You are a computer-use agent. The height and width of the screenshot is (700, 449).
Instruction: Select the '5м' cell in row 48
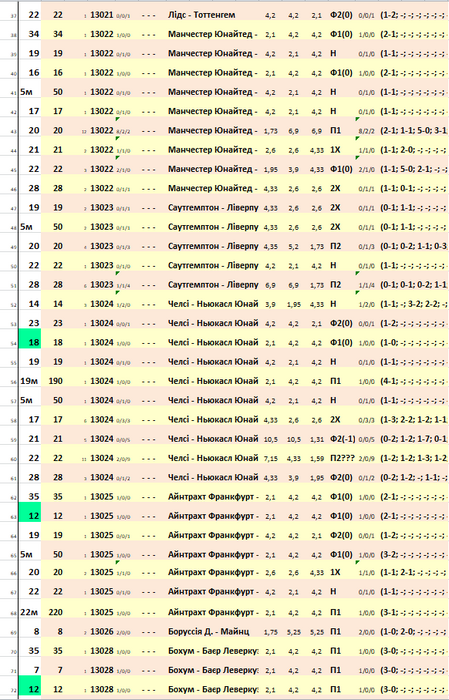[x=26, y=226]
